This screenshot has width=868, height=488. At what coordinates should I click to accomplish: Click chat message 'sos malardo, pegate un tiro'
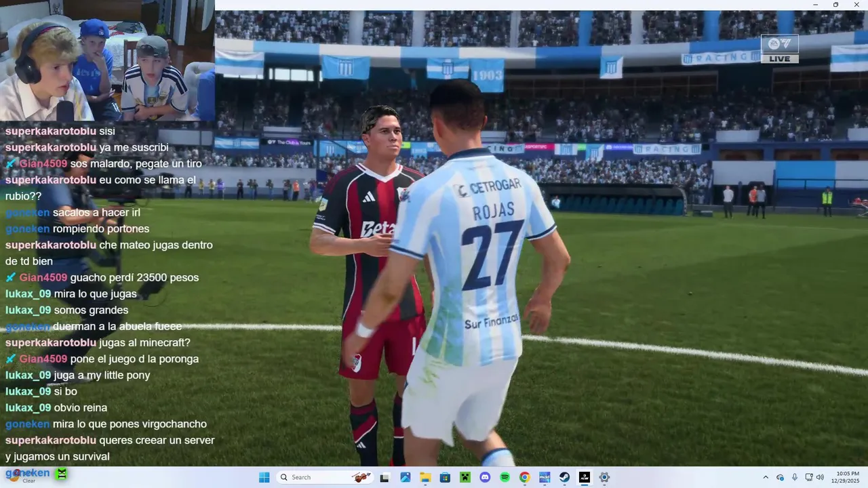point(136,163)
